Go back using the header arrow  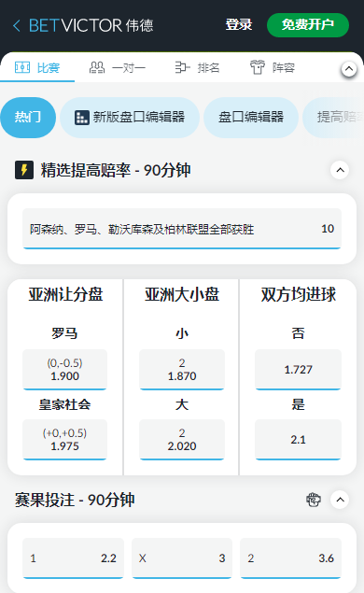tap(16, 26)
